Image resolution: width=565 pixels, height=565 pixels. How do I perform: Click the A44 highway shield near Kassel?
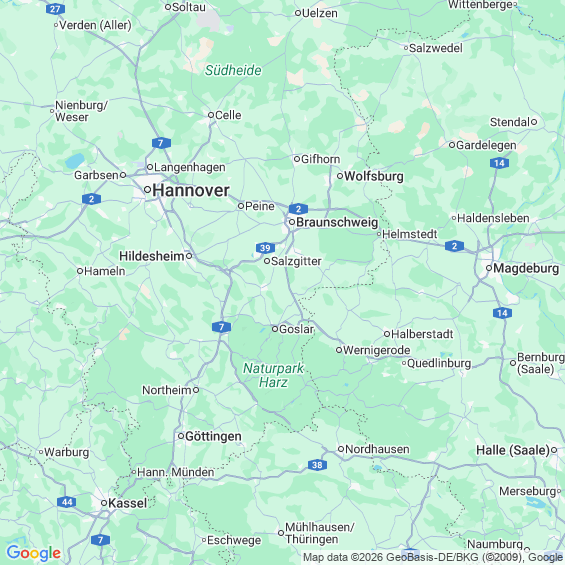pyautogui.click(x=67, y=502)
